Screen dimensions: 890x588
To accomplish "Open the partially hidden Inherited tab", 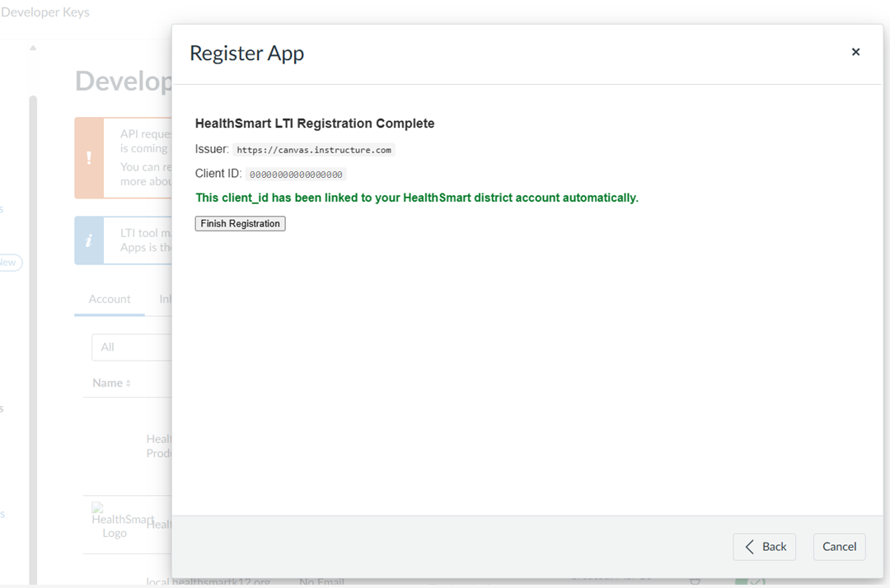I will point(165,299).
